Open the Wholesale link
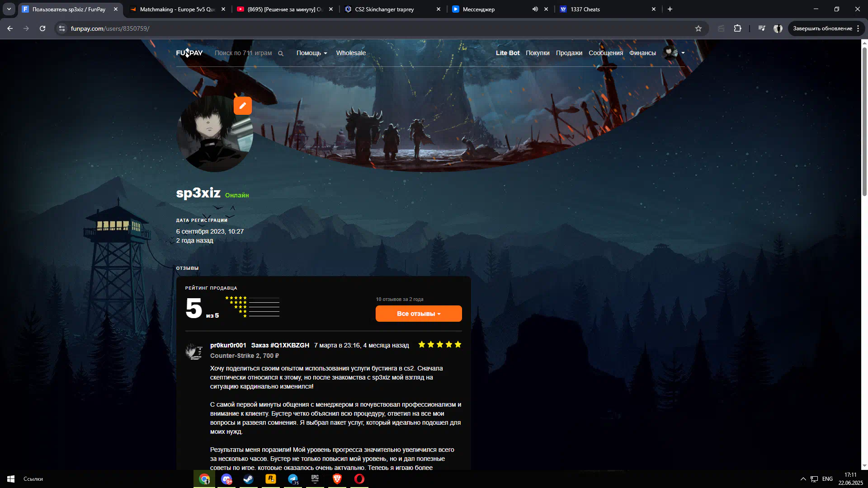Screen dimensions: 868x488 (351, 53)
